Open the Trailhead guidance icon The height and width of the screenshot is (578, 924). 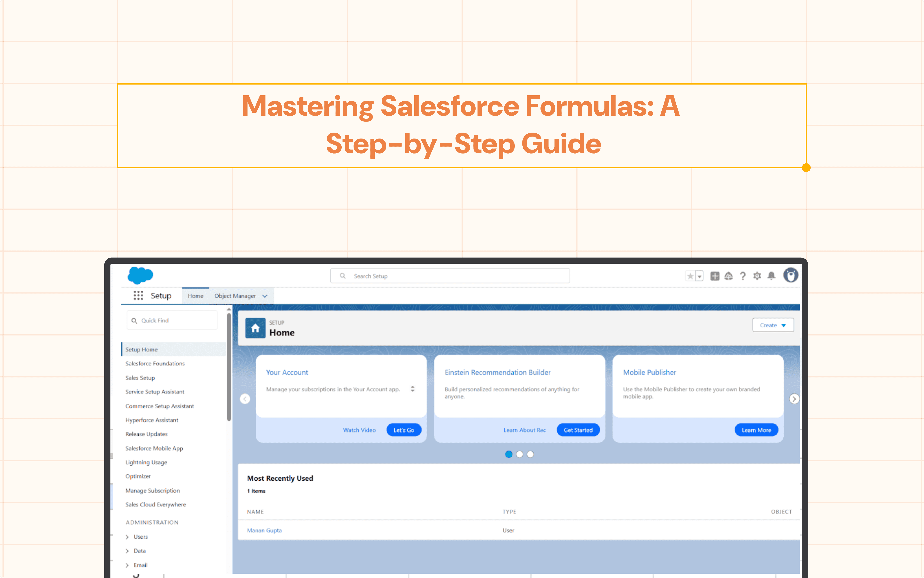729,276
